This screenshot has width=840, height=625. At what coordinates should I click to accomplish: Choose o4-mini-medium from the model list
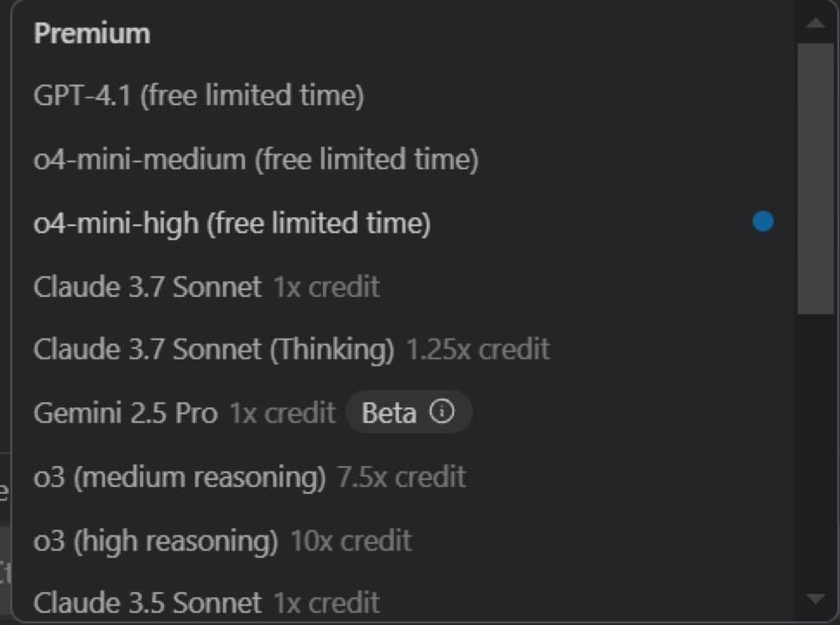(x=255, y=160)
